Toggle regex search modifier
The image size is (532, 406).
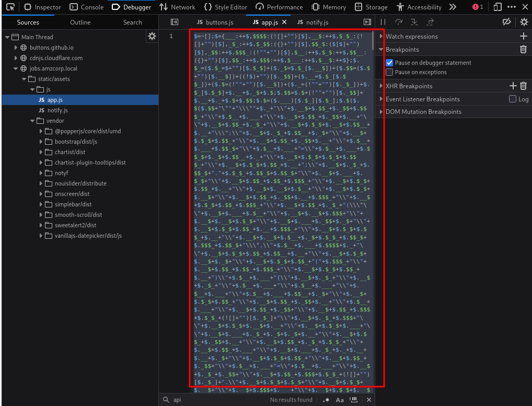click(326, 400)
